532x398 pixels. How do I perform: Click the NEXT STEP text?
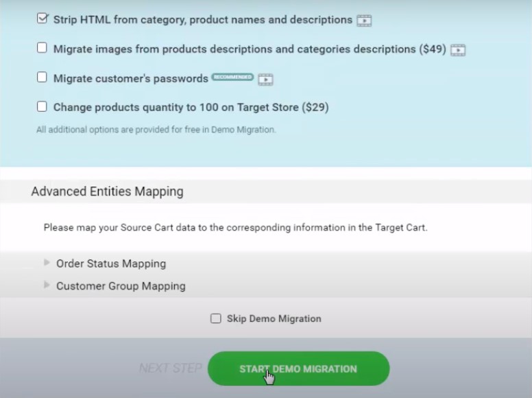pyautogui.click(x=170, y=368)
